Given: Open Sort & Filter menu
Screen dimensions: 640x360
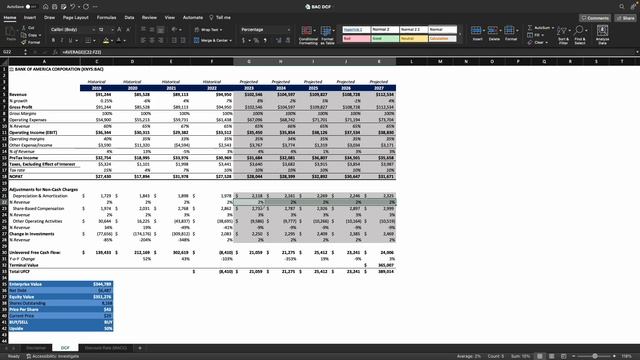Looking at the screenshot, I should 563,35.
